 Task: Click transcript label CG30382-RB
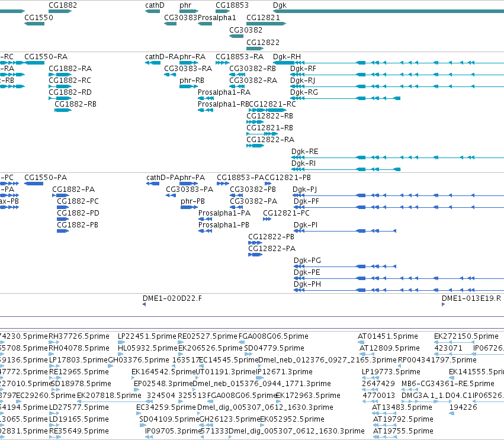click(x=253, y=69)
